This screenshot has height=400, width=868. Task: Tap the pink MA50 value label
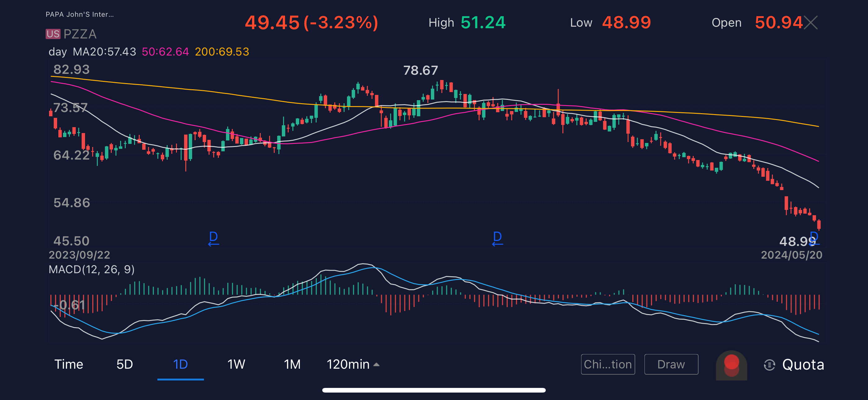pyautogui.click(x=165, y=52)
